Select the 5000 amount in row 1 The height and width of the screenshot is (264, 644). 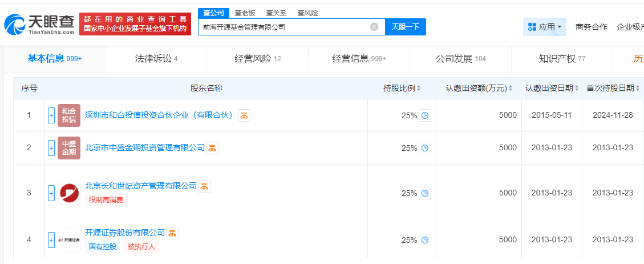coord(508,115)
